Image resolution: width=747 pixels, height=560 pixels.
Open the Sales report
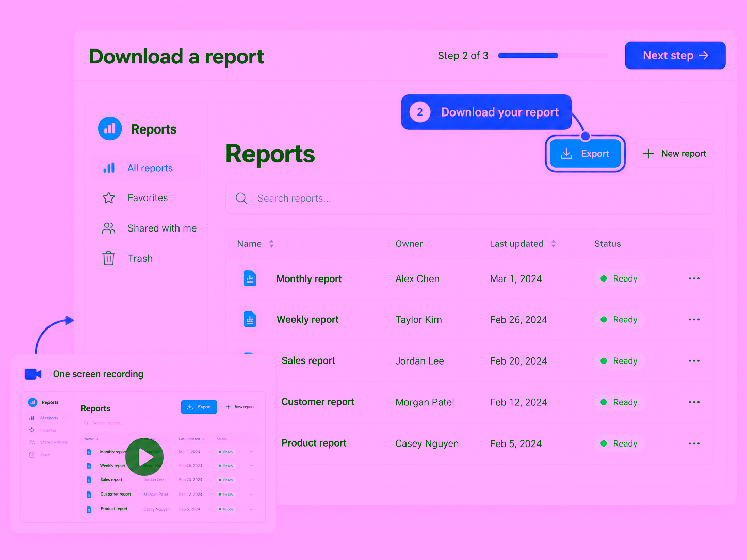[x=308, y=361]
